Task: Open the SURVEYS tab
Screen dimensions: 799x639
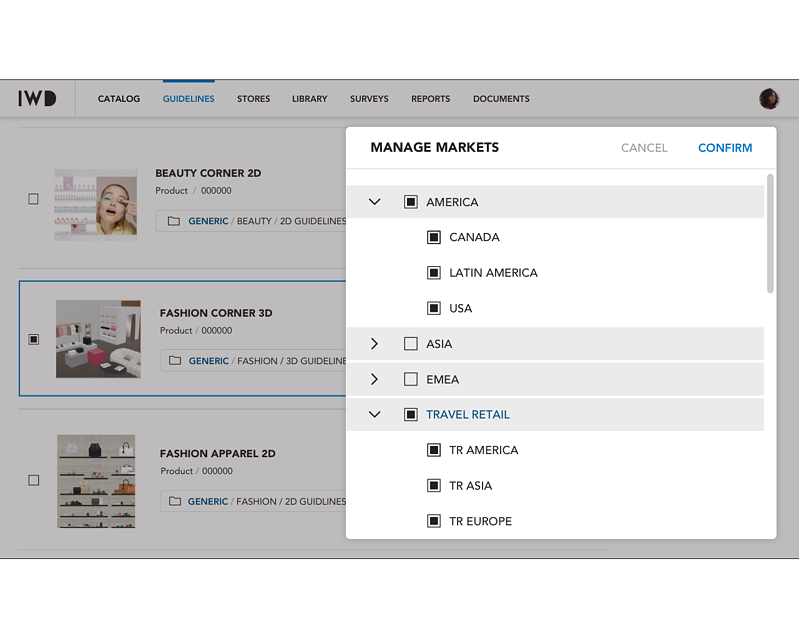Action: coord(369,99)
